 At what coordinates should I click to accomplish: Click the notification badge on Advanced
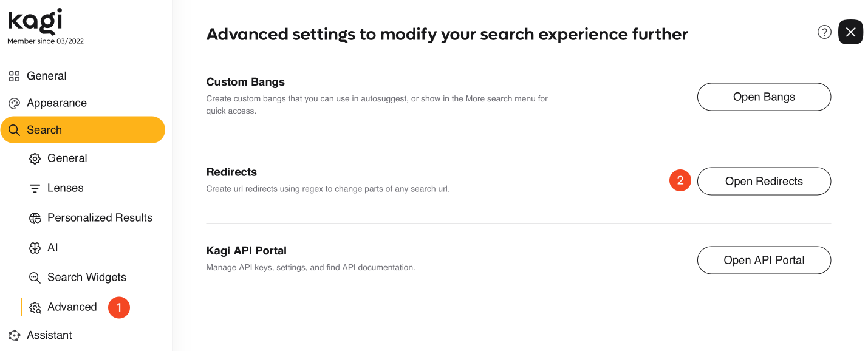tap(118, 307)
